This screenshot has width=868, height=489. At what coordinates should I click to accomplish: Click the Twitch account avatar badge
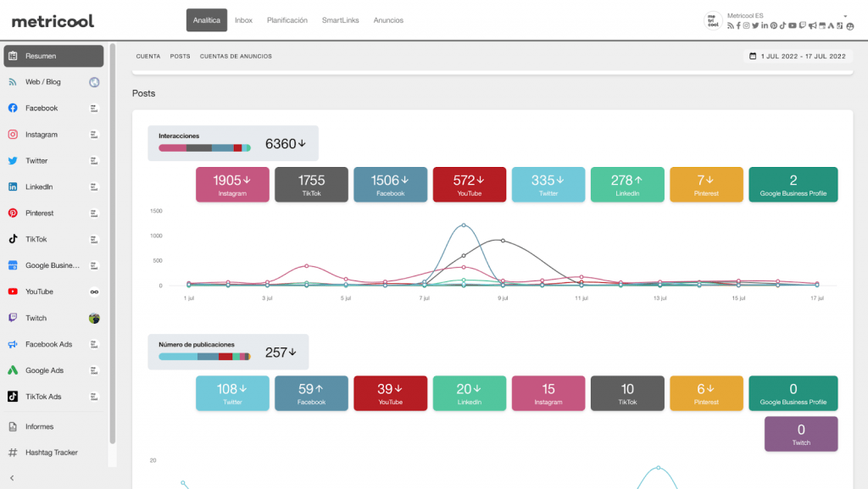click(94, 318)
